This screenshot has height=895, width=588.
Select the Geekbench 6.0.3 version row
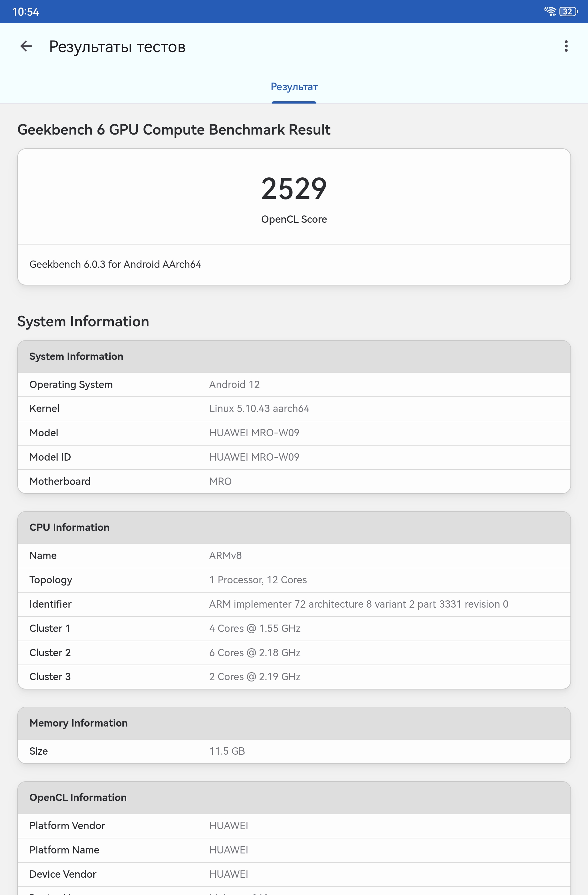[294, 264]
